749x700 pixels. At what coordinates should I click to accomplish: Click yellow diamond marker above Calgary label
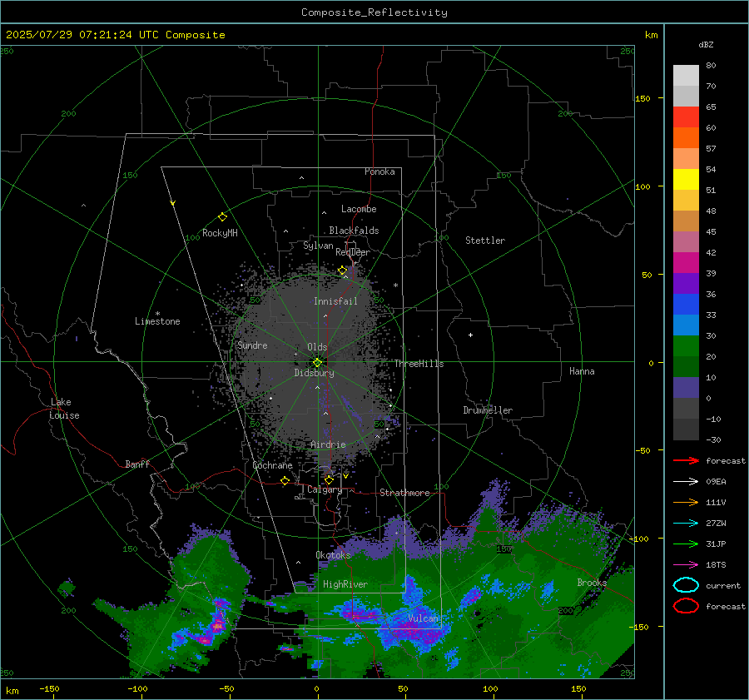[329, 479]
